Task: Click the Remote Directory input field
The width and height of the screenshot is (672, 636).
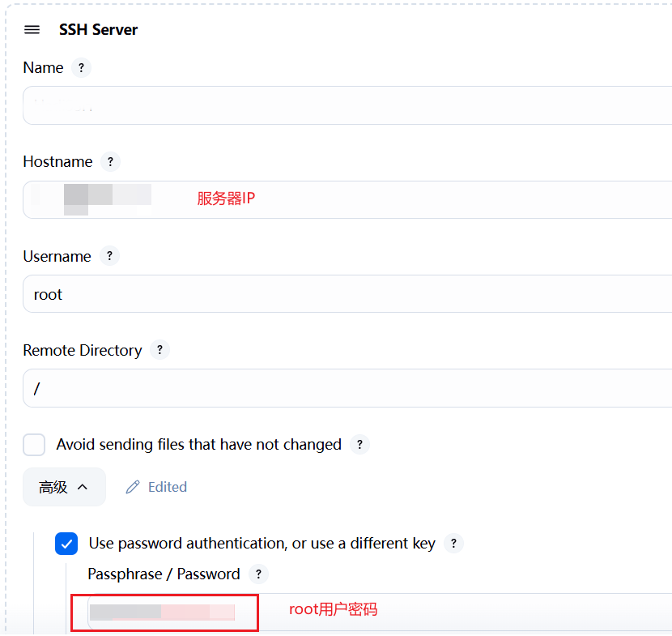Action: pos(348,388)
